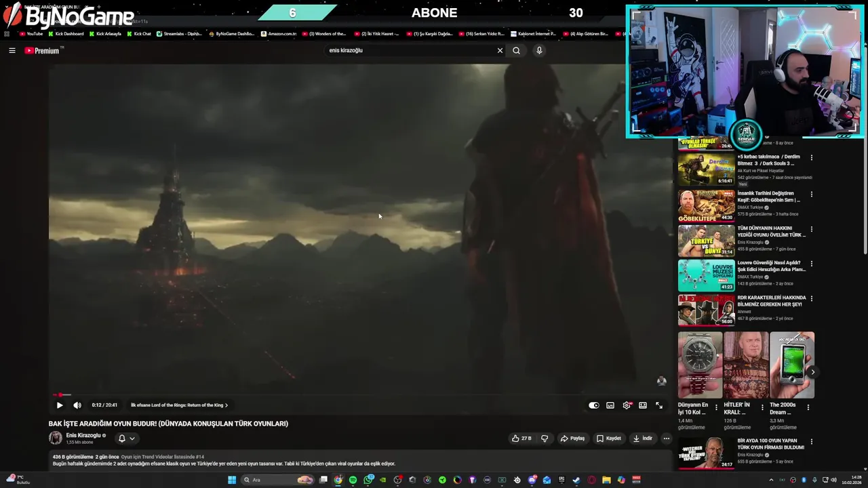Mute the video using the speaker icon
868x488 pixels.
(x=77, y=405)
